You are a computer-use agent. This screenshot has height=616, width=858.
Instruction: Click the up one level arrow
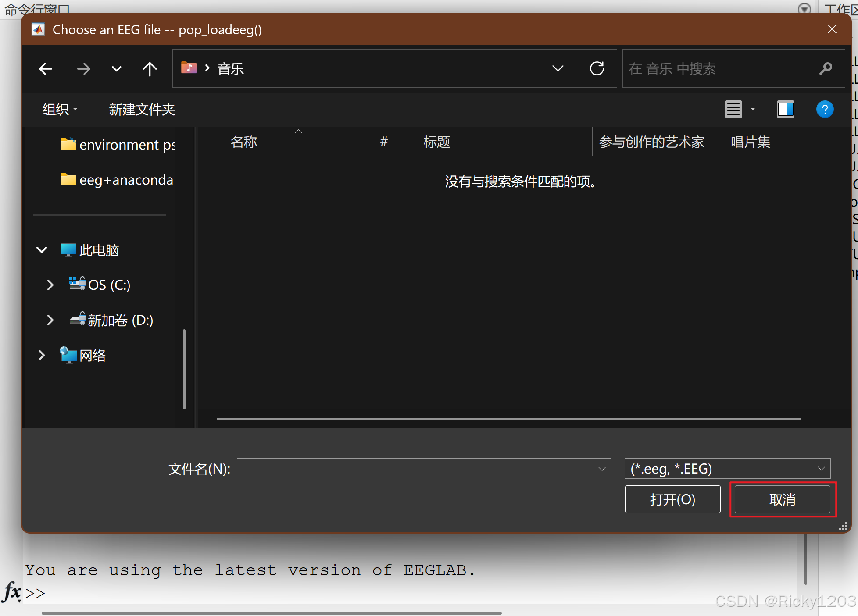(150, 69)
